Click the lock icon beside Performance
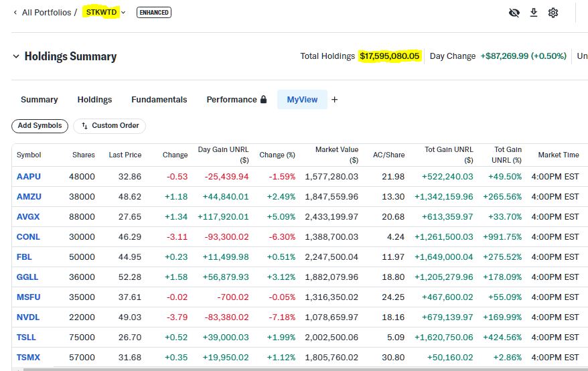This screenshot has height=371, width=588. tap(264, 100)
